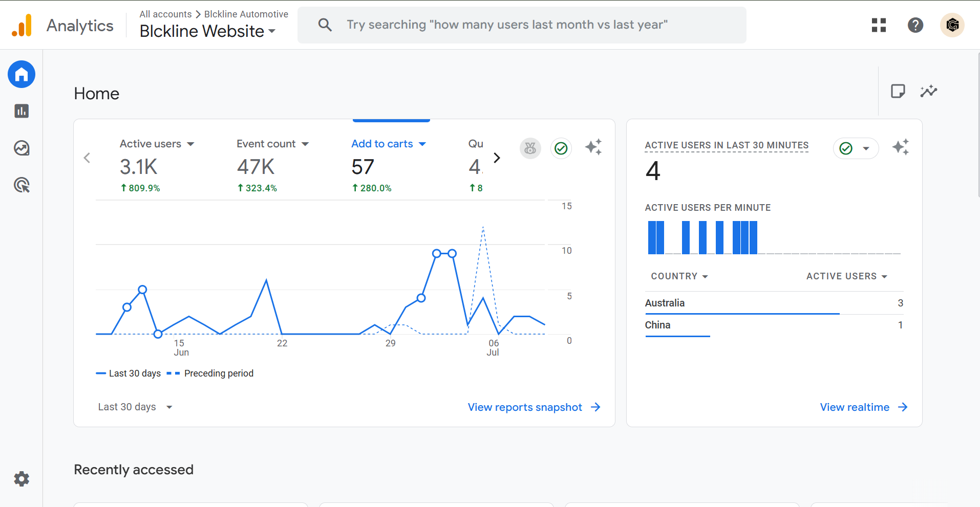
Task: Open the Country dimension dropdown
Action: click(679, 276)
